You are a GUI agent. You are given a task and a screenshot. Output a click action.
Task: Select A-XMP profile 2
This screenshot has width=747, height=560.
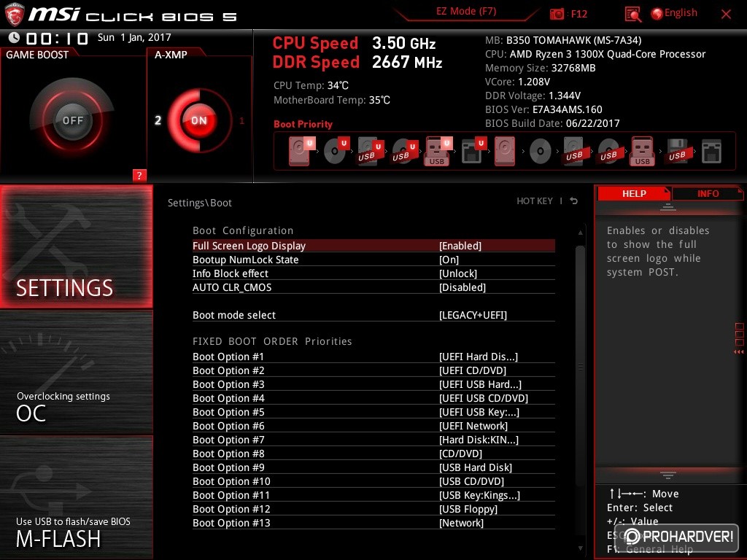[x=158, y=120]
